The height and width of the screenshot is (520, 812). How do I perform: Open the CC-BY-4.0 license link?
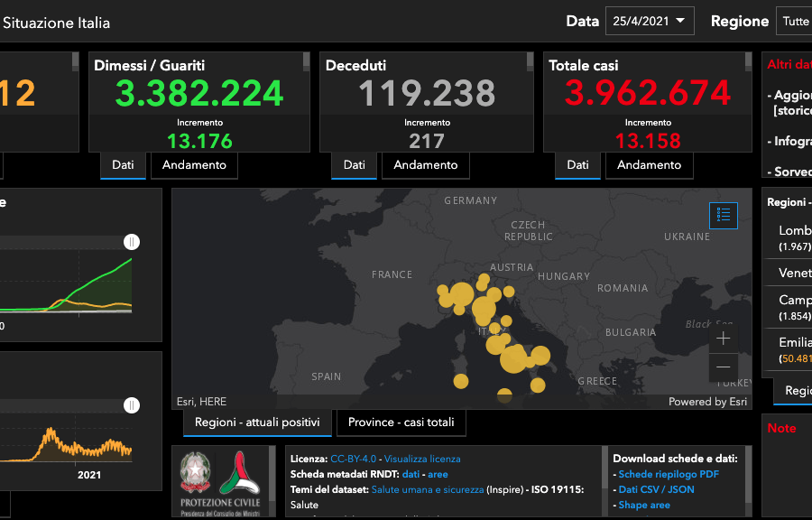(x=355, y=459)
